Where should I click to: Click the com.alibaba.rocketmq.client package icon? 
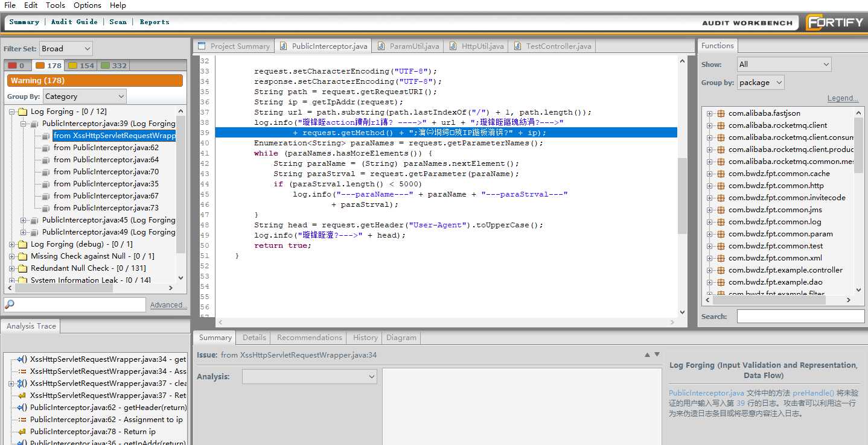pos(721,125)
